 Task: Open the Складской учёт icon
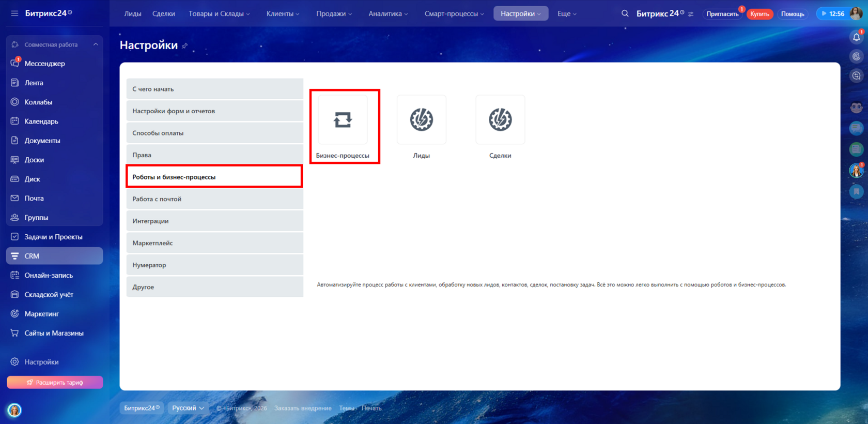click(x=15, y=295)
